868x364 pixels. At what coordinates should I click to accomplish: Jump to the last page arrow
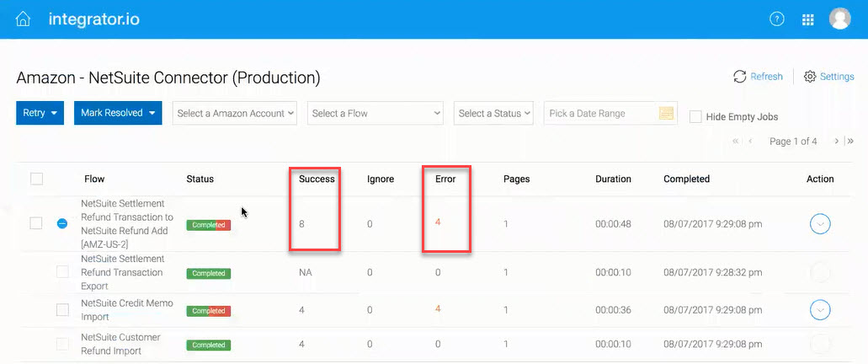(x=850, y=142)
